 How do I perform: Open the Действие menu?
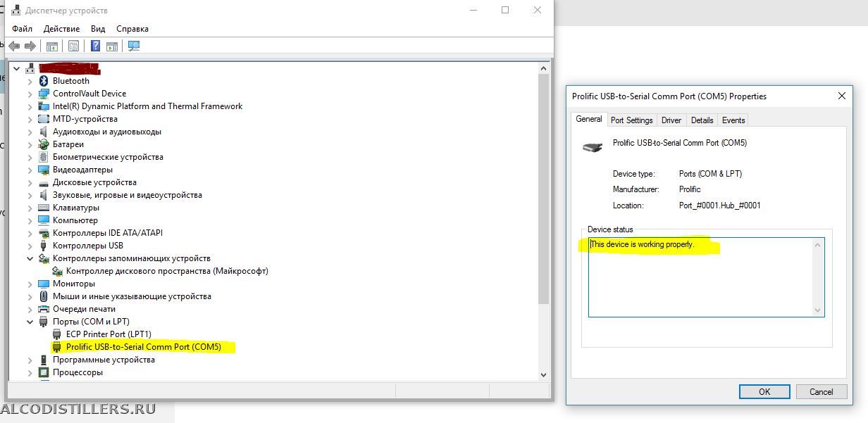(x=61, y=29)
